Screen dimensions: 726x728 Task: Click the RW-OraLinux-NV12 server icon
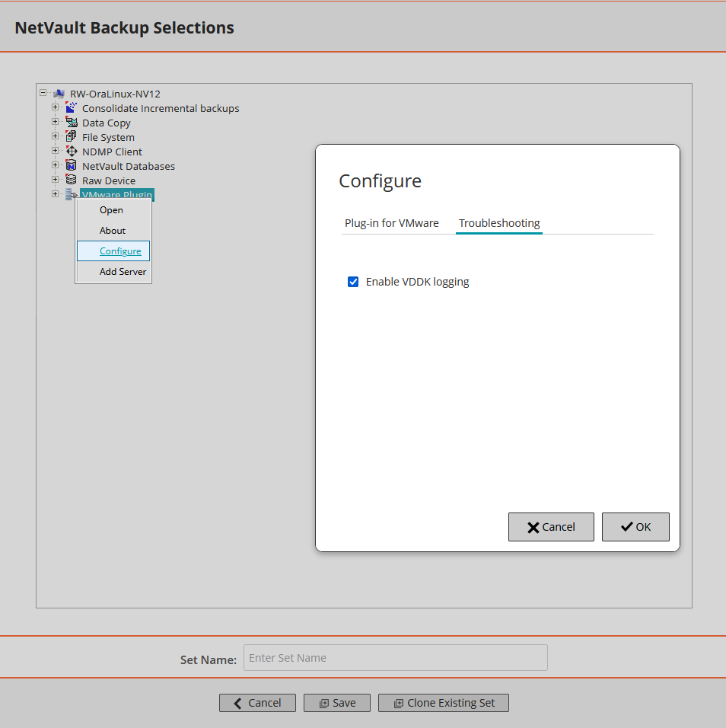click(x=59, y=93)
